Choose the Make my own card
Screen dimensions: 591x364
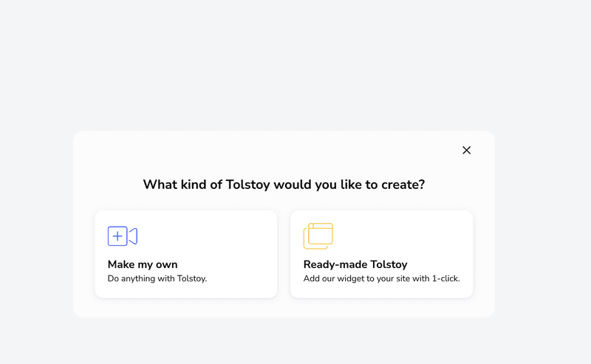tap(185, 254)
